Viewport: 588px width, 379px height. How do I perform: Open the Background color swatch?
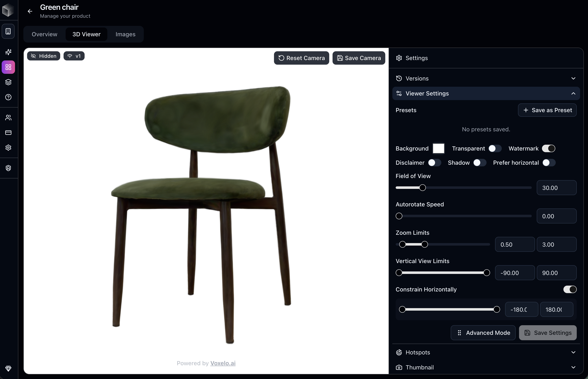(438, 148)
